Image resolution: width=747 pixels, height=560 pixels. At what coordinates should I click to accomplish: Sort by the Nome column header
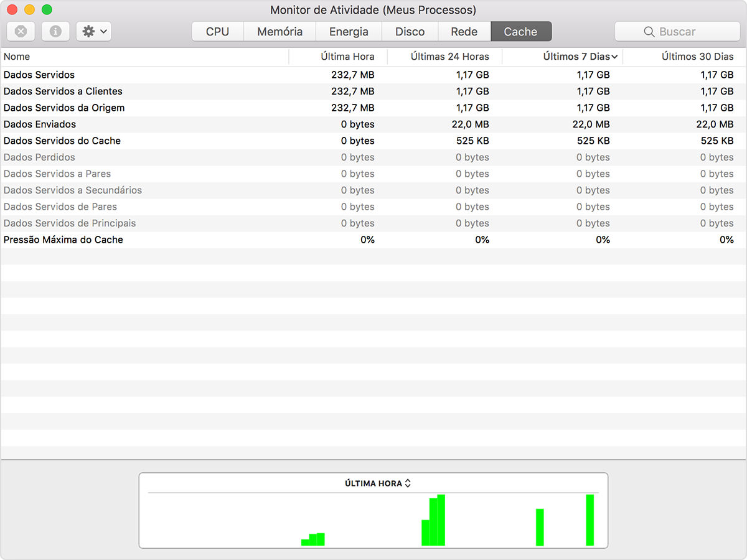pyautogui.click(x=145, y=57)
